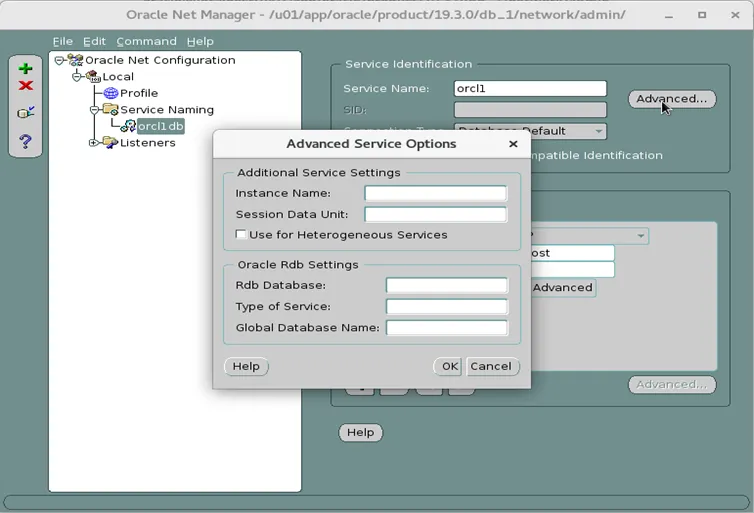Screen dimensions: 754x513
Task: Click Advanced... button next to Service Name
Action: [672, 99]
